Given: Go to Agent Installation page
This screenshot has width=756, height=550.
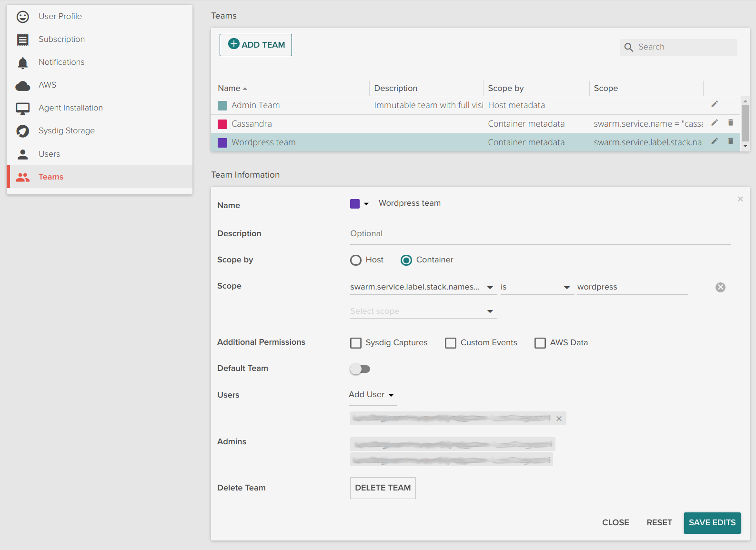Looking at the screenshot, I should click(71, 108).
